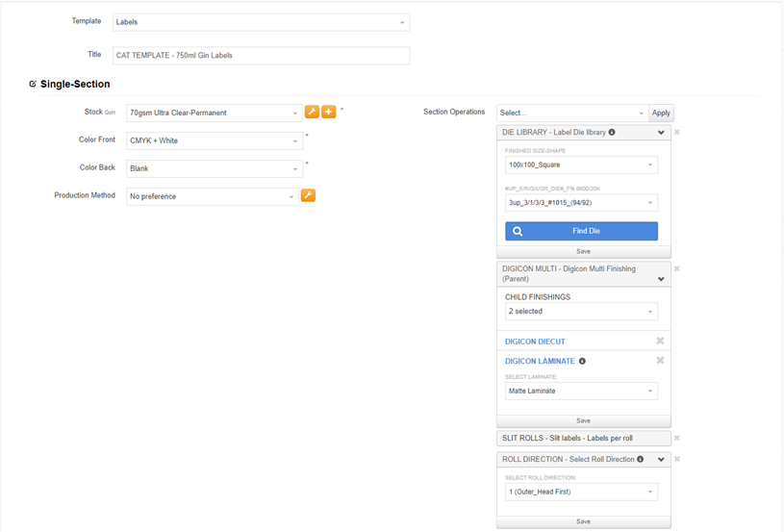
Task: Click Save in DIGICON MULTI panel
Action: click(x=584, y=421)
